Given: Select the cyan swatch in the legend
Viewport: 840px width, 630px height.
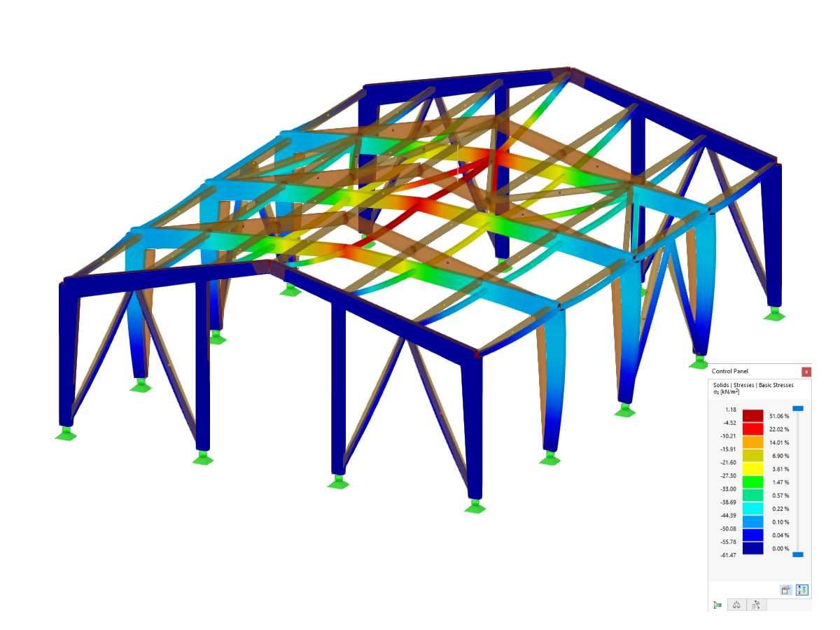Looking at the screenshot, I should [x=752, y=507].
